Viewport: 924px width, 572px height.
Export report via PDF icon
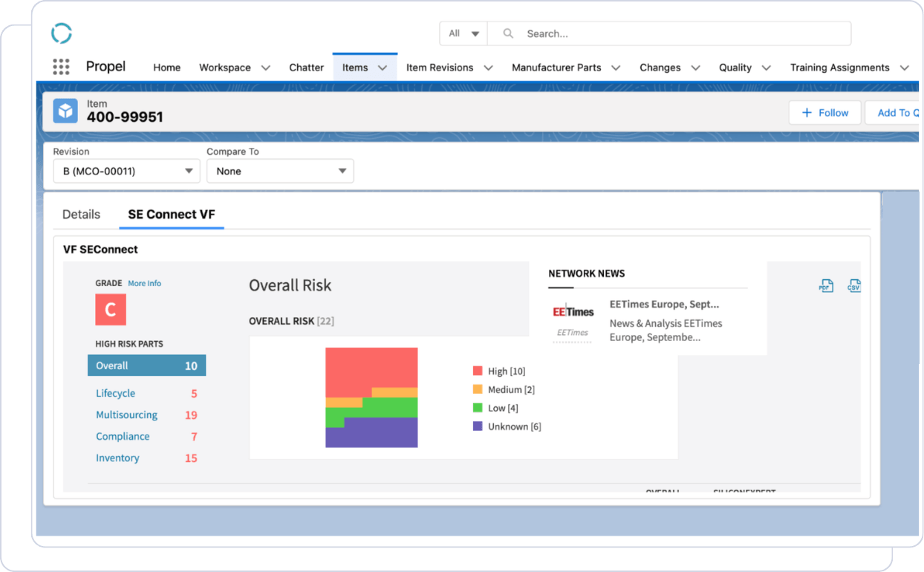(x=826, y=286)
